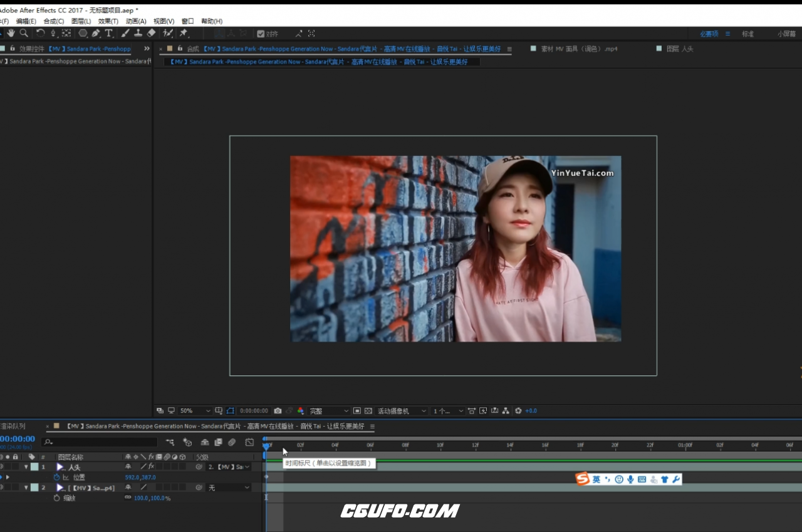Select the Eraser tool
The height and width of the screenshot is (532, 802).
(x=151, y=33)
